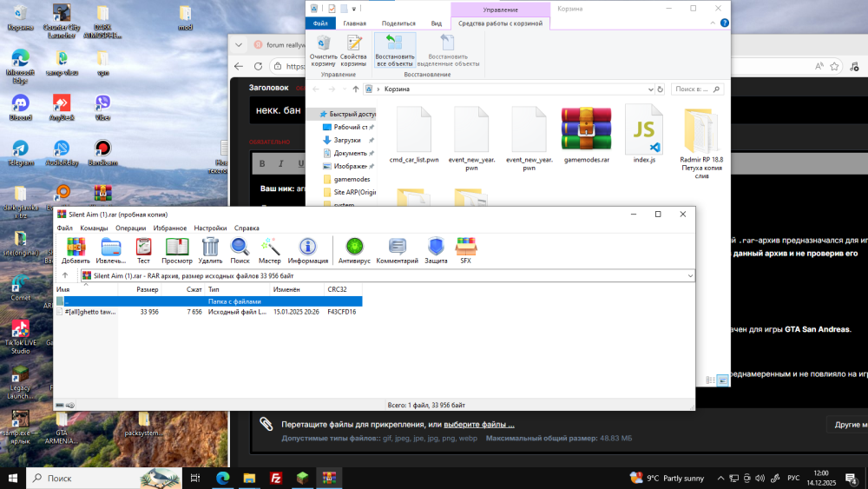Open File Explorer from taskbar
The image size is (868, 489).
coord(249,478)
